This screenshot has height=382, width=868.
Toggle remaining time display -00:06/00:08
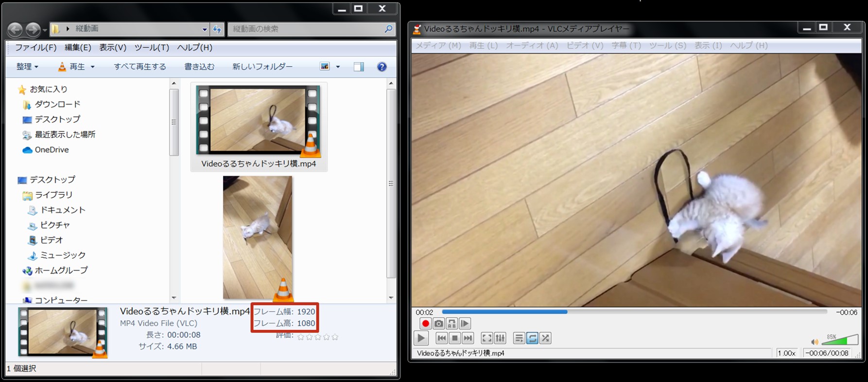coord(827,353)
